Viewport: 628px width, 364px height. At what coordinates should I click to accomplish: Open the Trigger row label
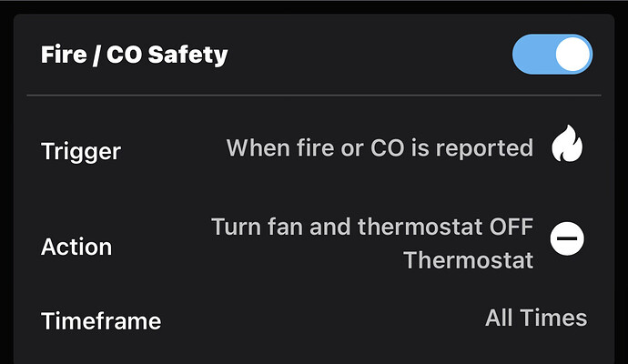click(81, 151)
